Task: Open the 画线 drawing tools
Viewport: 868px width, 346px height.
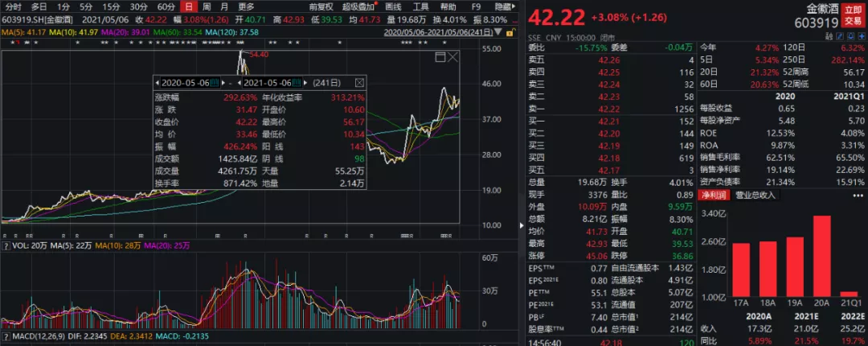Action: [x=392, y=7]
